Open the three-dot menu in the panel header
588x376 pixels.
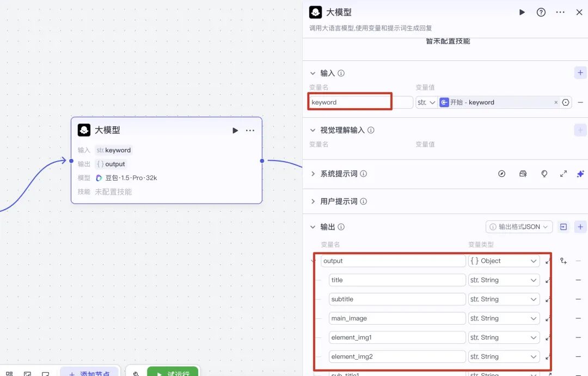click(560, 12)
